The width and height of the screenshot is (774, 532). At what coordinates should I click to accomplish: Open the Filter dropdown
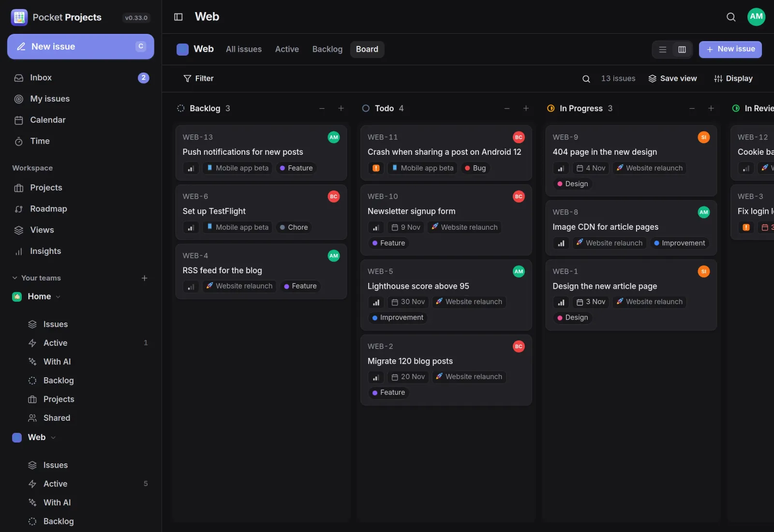[198, 79]
